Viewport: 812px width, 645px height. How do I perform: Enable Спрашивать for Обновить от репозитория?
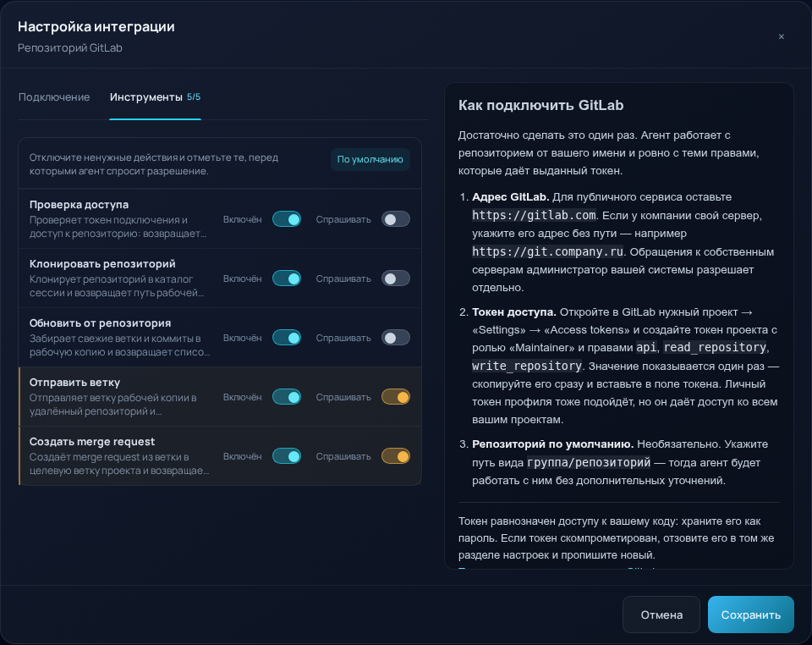396,338
